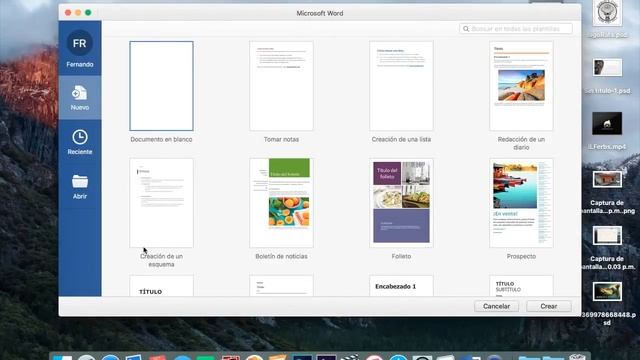Close the Microsoft Word gallery window
640x360 pixels.
68,13
